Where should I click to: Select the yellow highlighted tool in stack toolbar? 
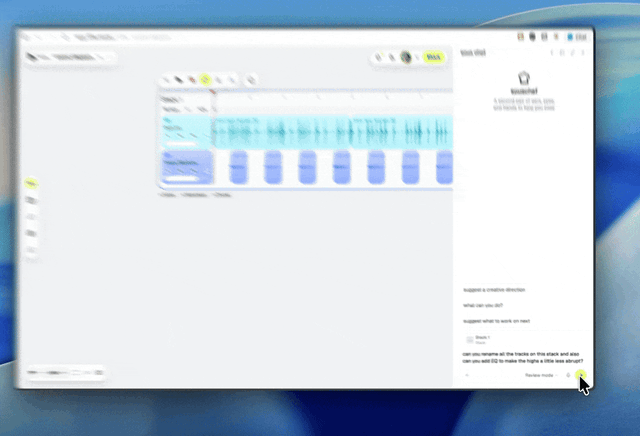[x=205, y=80]
